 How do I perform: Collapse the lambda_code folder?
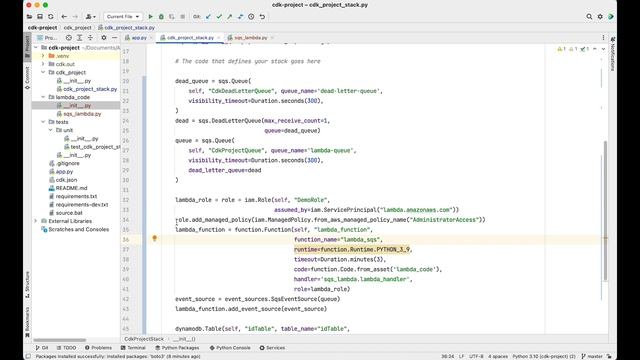43,97
